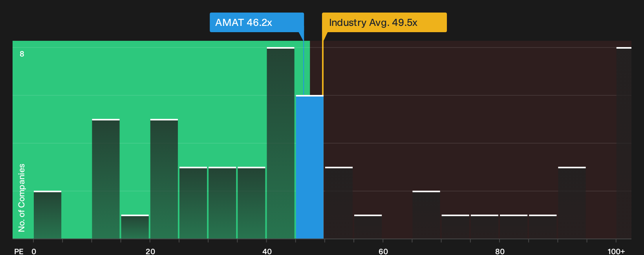The image size is (644, 255).
Task: Click the y-axis value 8
Action: (x=22, y=54)
